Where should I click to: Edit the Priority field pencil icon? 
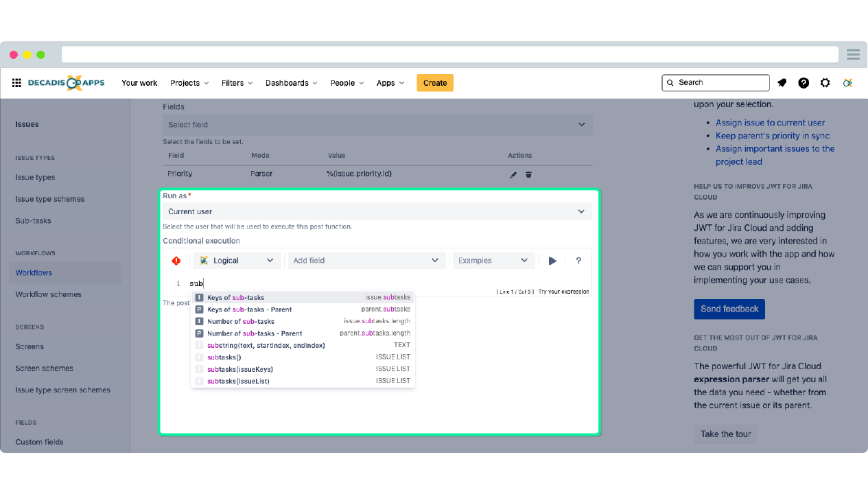tap(513, 174)
